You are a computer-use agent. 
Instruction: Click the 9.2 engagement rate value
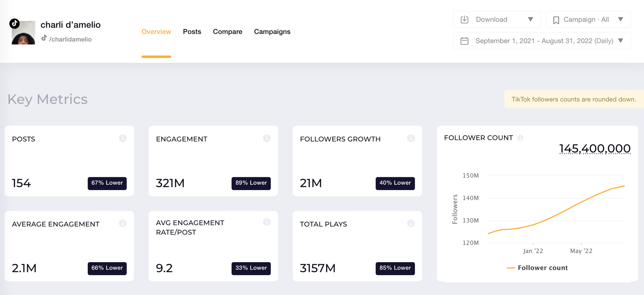[x=164, y=268]
